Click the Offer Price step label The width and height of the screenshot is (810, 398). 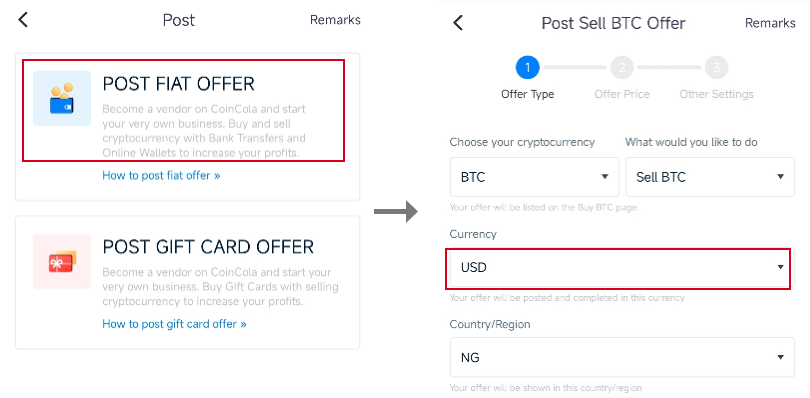coord(622,95)
